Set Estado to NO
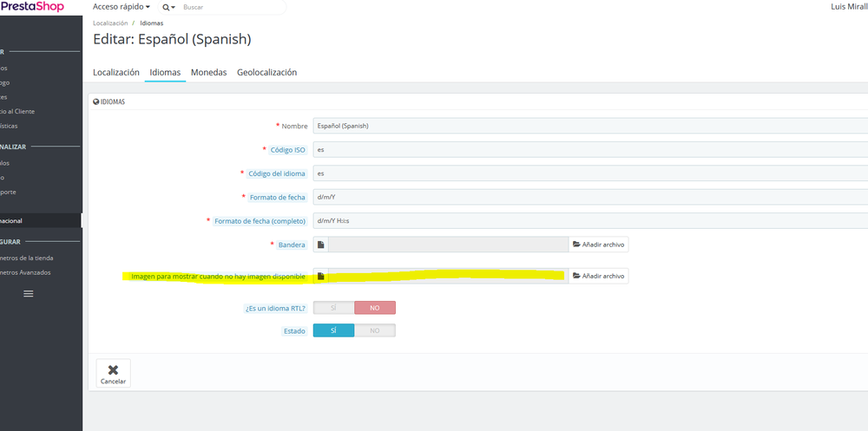This screenshot has width=868, height=431. pos(375,330)
